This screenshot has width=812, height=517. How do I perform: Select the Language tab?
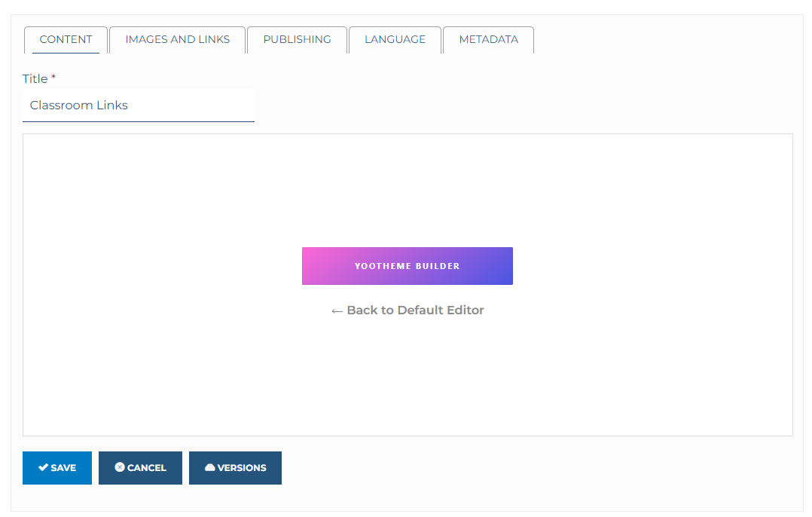click(395, 40)
